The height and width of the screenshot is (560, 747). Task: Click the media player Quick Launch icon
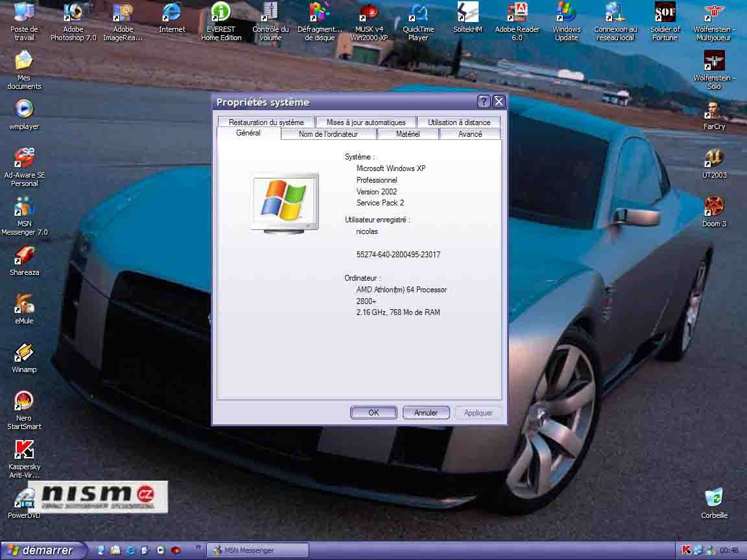click(161, 550)
